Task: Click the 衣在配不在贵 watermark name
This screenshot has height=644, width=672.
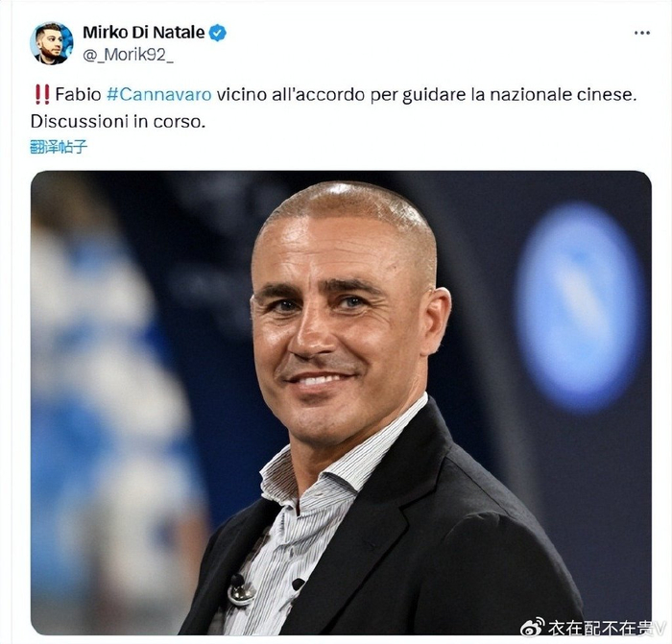Action: pyautogui.click(x=604, y=628)
